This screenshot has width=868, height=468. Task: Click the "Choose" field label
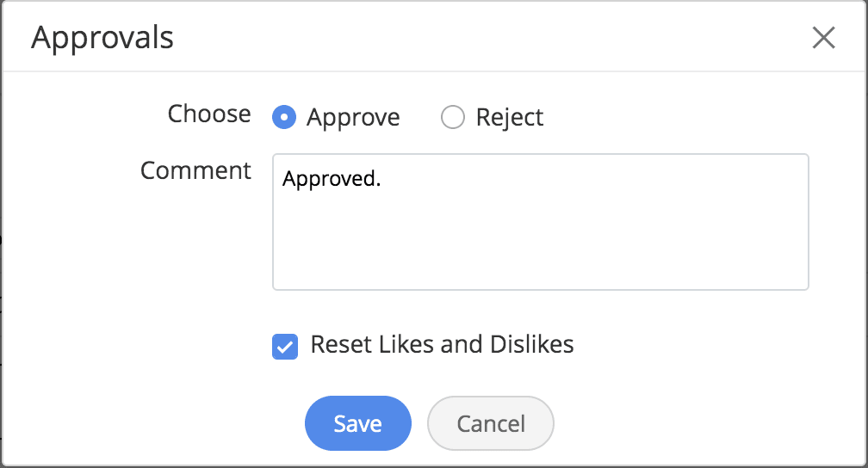(x=209, y=114)
